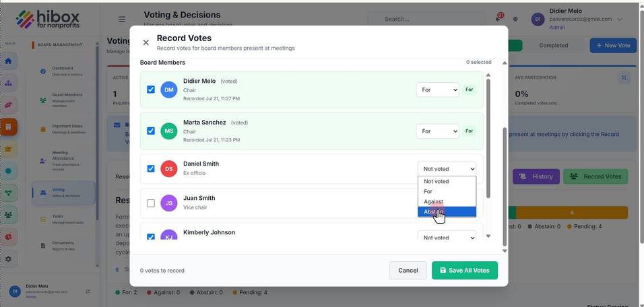Switch to the Completed tab
Image resolution: width=644 pixels, height=307 pixels.
pyautogui.click(x=553, y=46)
